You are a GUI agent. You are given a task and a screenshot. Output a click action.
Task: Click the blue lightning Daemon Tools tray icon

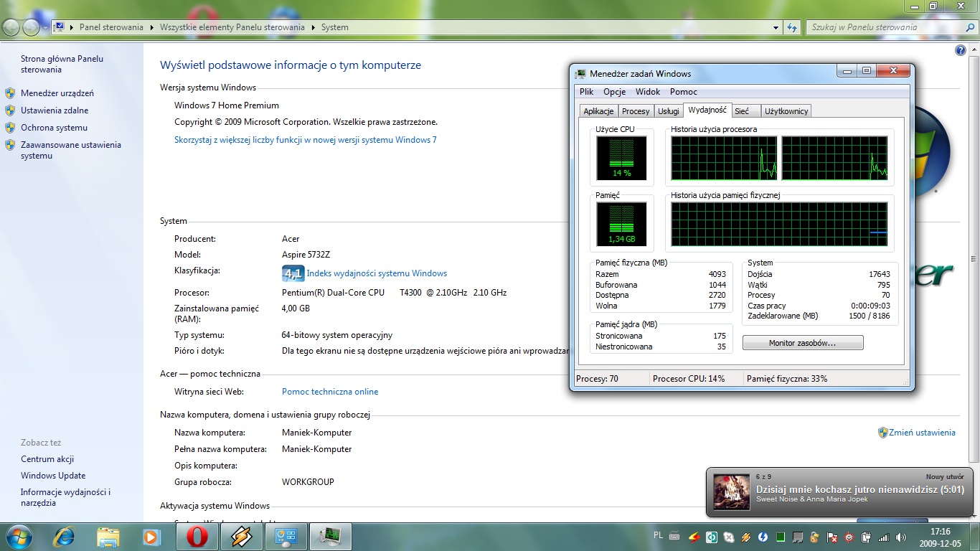(763, 537)
